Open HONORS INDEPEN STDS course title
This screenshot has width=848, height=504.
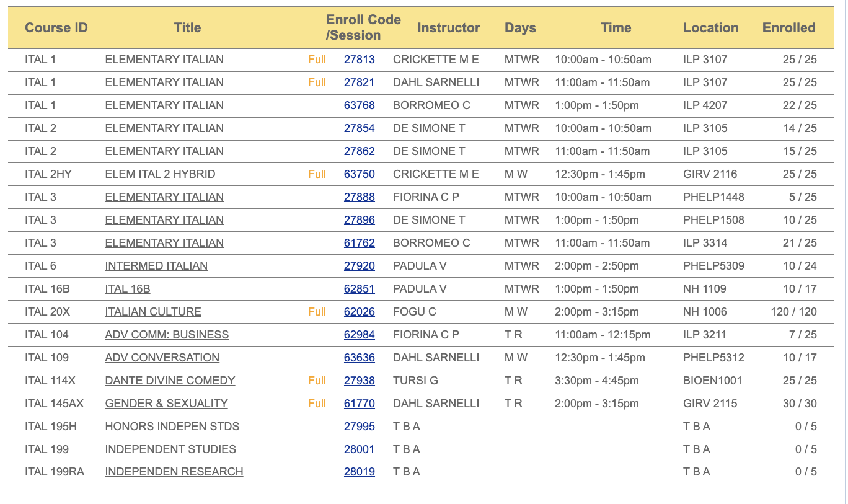(172, 427)
